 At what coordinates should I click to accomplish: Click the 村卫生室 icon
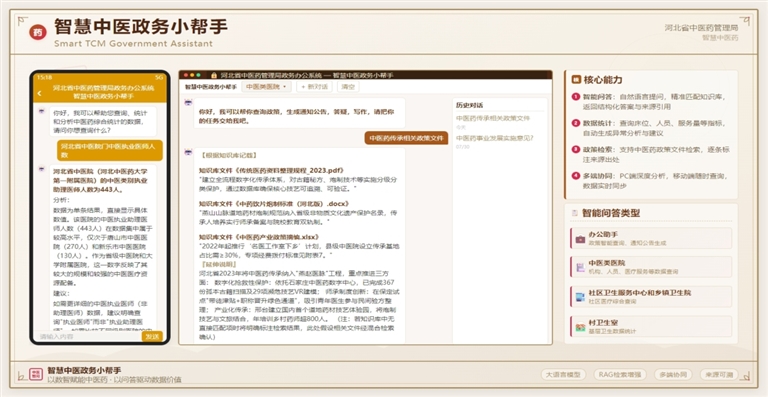[580, 327]
